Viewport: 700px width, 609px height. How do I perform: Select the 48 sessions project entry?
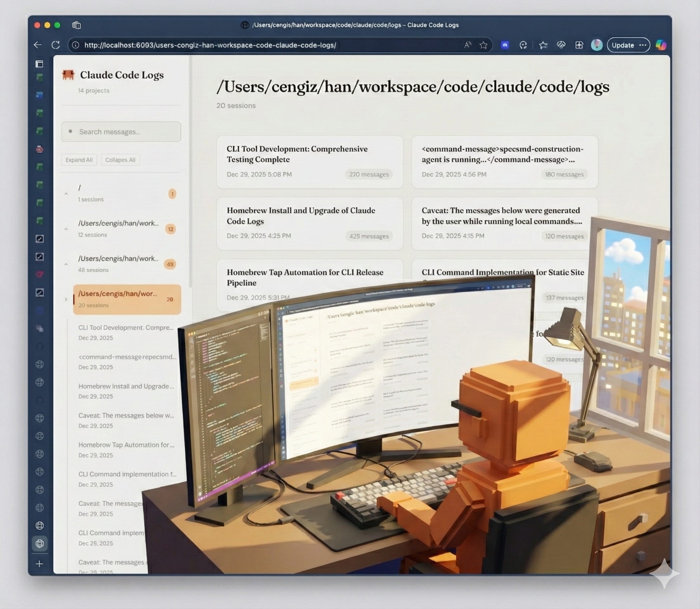119,264
